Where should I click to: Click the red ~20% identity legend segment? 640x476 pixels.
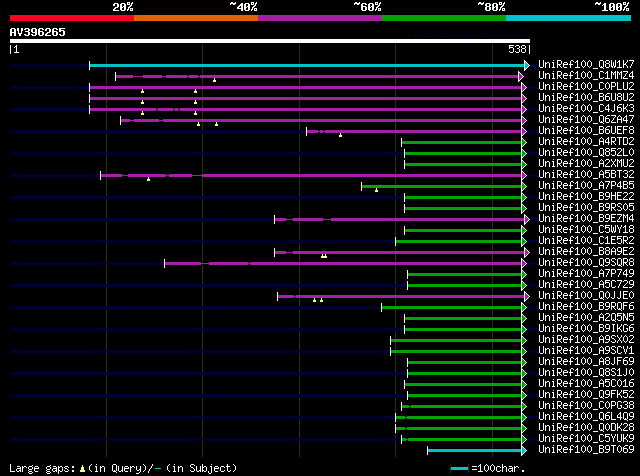[x=72, y=18]
